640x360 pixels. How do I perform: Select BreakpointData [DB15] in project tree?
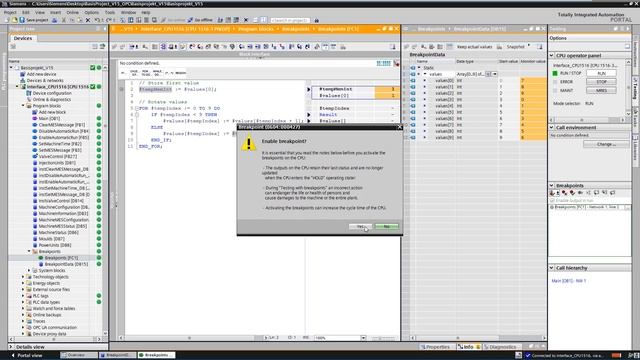click(66, 264)
